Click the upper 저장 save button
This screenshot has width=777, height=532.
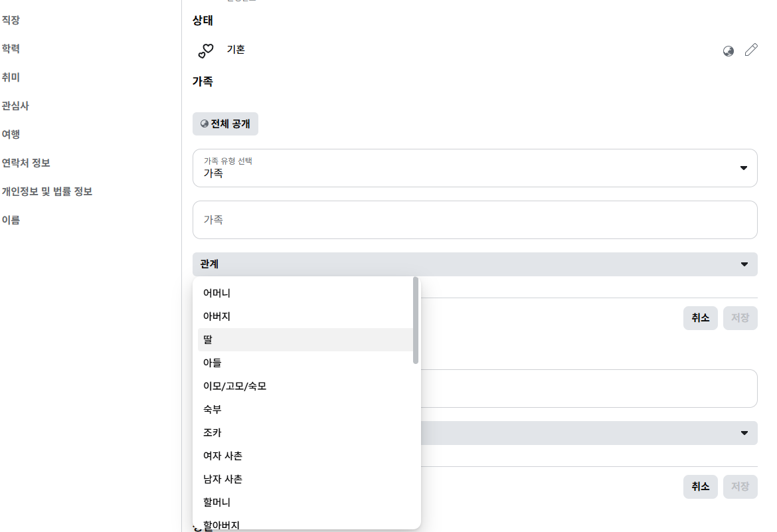click(x=740, y=318)
